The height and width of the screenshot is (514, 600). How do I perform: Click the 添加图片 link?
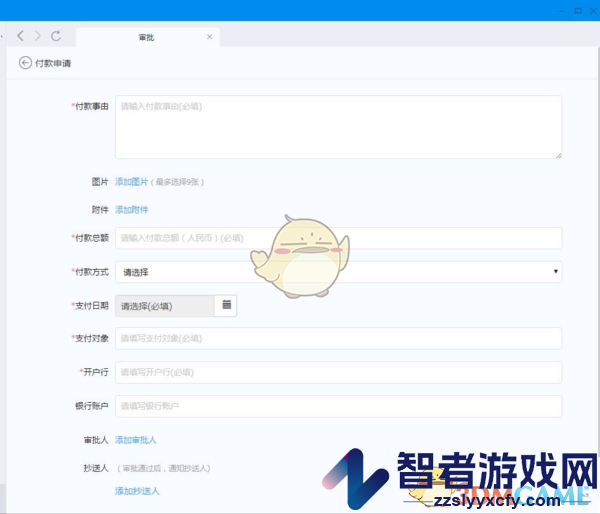coord(131,182)
